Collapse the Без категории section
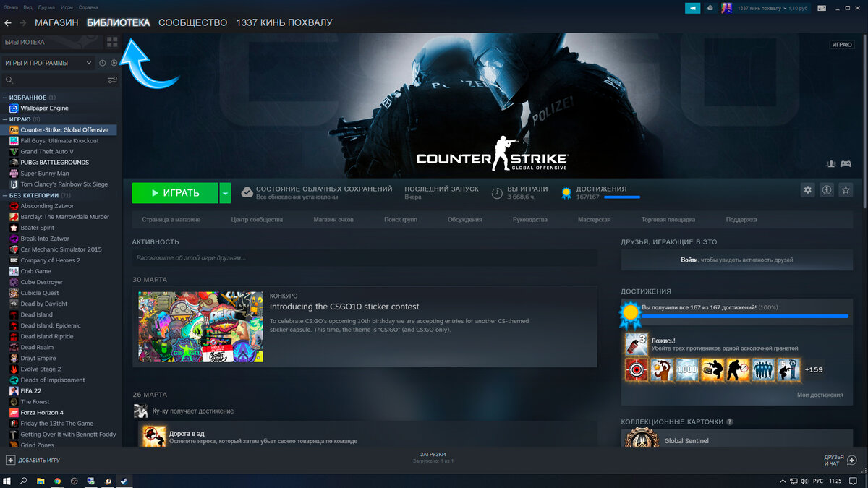Screen dimensions: 868x488 [x=4, y=195]
